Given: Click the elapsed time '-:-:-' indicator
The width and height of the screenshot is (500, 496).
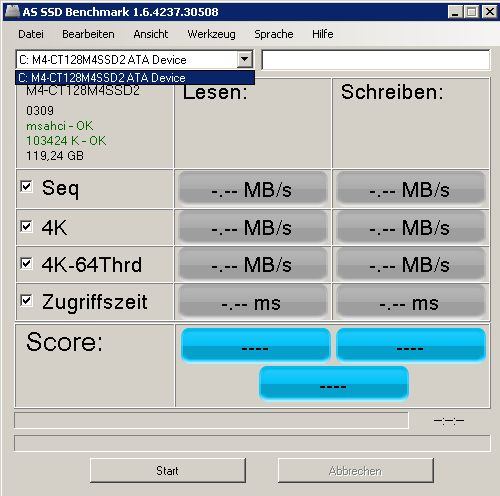Looking at the screenshot, I should click(449, 420).
